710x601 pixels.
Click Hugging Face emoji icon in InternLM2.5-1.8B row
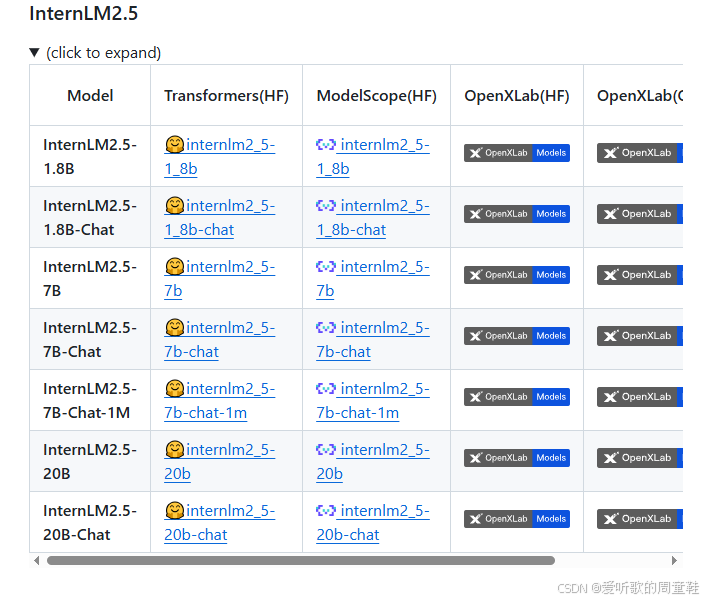[174, 144]
